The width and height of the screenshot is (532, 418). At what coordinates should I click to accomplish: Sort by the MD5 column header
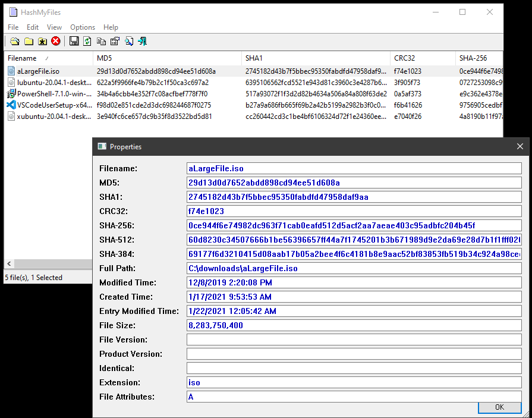[167, 58]
